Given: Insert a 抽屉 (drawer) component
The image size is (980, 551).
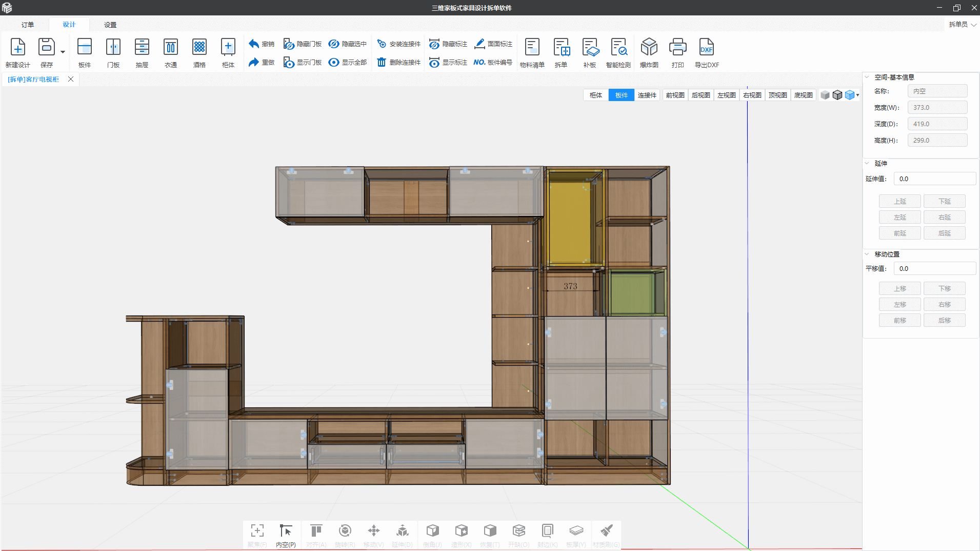Looking at the screenshot, I should [142, 48].
